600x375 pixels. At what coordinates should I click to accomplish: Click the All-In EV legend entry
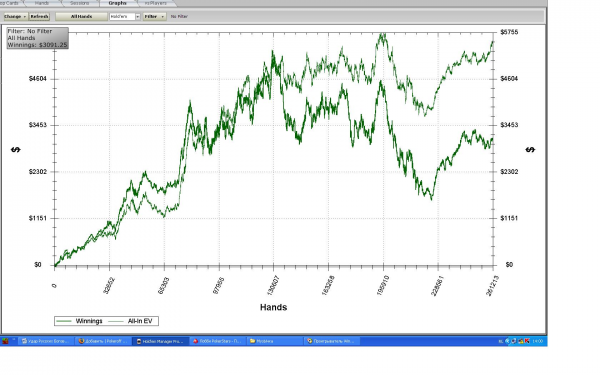(131, 321)
